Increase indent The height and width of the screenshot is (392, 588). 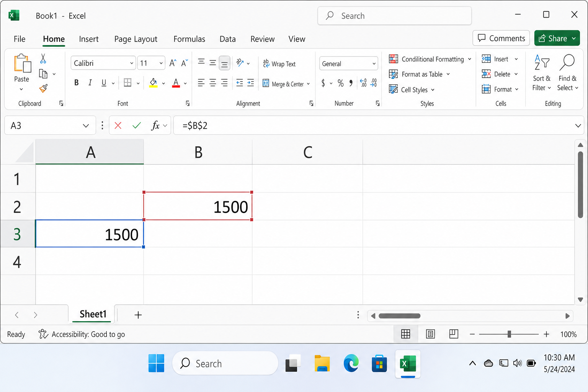251,83
